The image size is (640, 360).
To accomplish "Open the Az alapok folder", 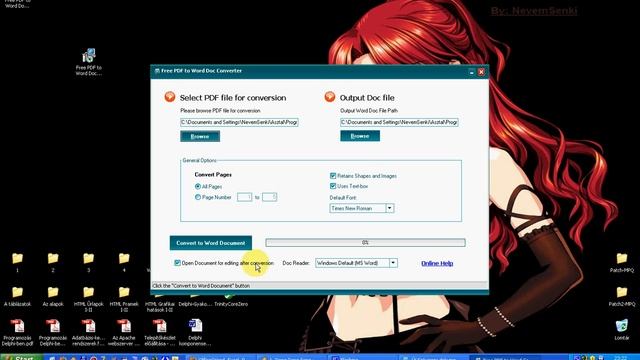I will (53, 296).
